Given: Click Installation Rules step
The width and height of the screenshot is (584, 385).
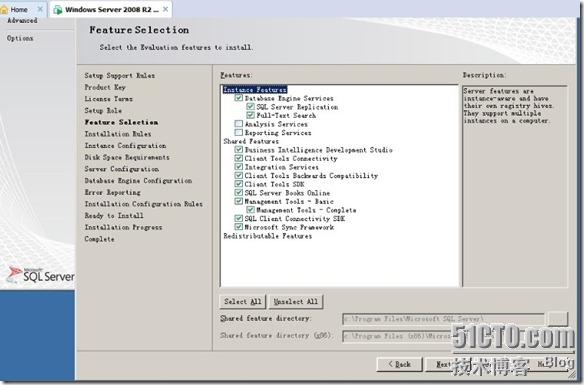Looking at the screenshot, I should [118, 134].
